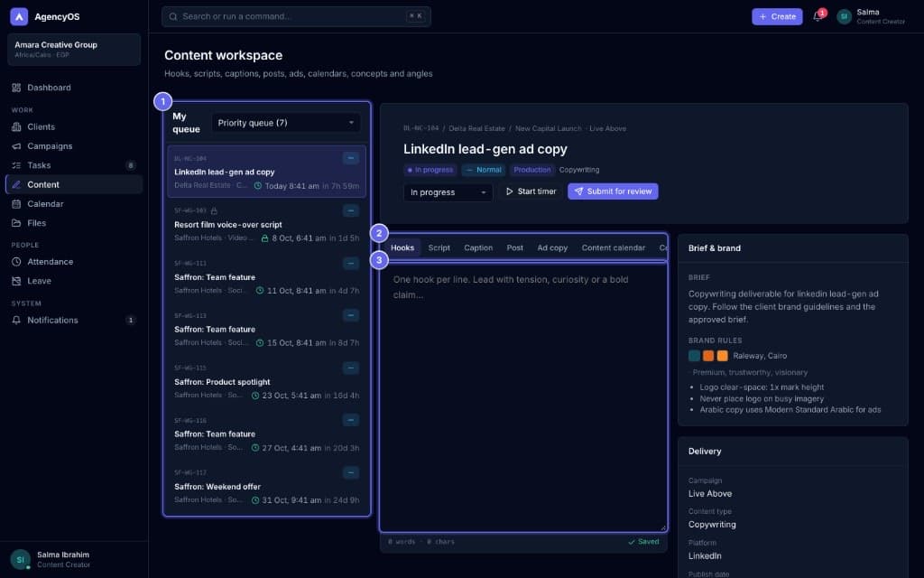The height and width of the screenshot is (578, 924).
Task: Click the dark orange brand color swatch
Action: pyautogui.click(x=708, y=356)
